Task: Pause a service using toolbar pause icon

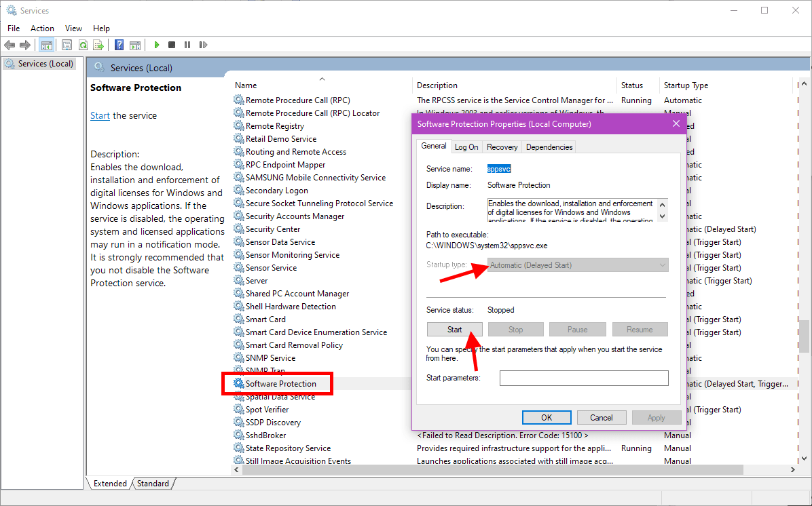Action: pyautogui.click(x=186, y=45)
